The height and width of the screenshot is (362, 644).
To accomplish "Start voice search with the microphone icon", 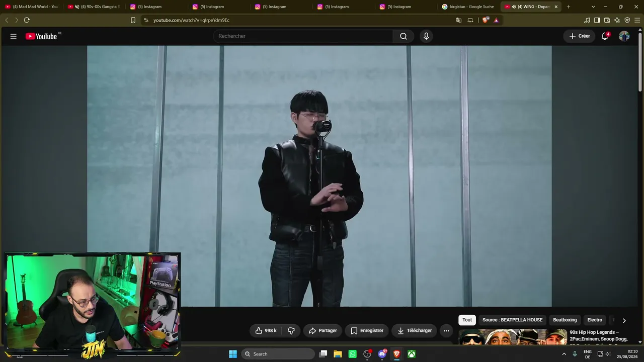I will [x=426, y=36].
